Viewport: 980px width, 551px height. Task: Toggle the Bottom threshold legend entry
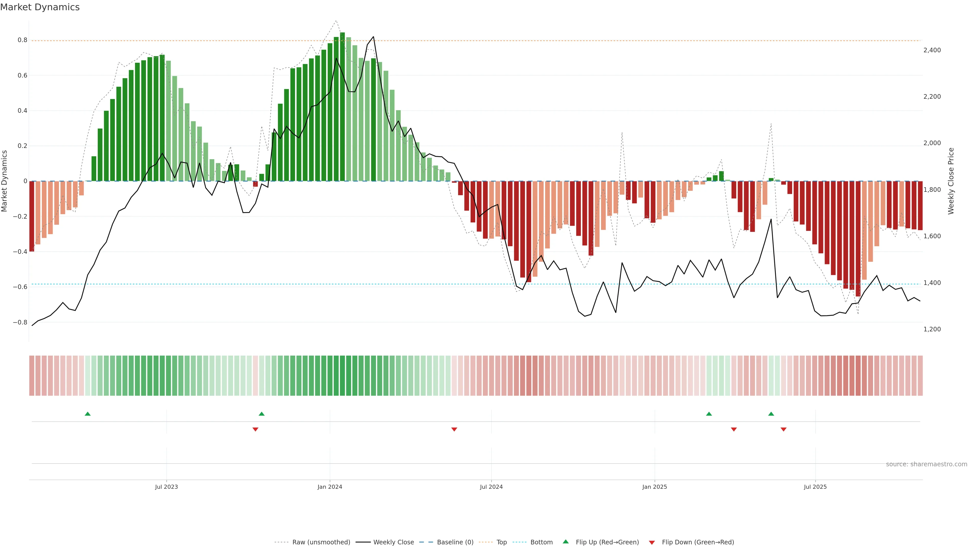tap(541, 542)
